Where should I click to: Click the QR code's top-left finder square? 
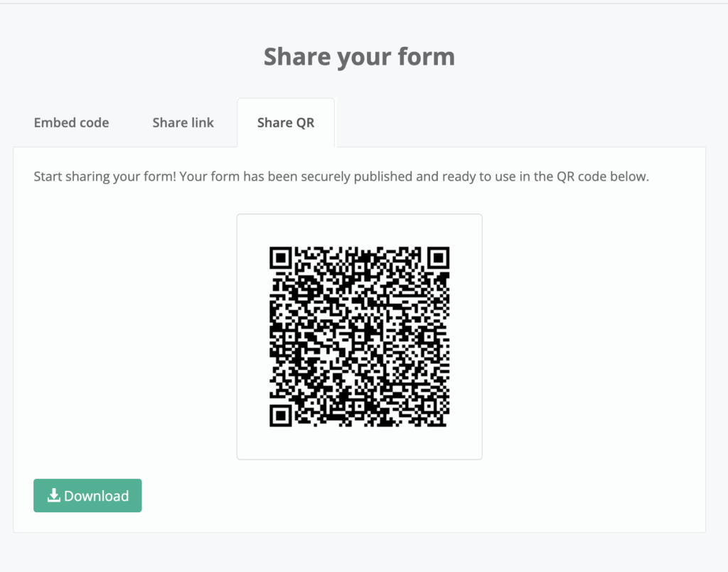281,257
